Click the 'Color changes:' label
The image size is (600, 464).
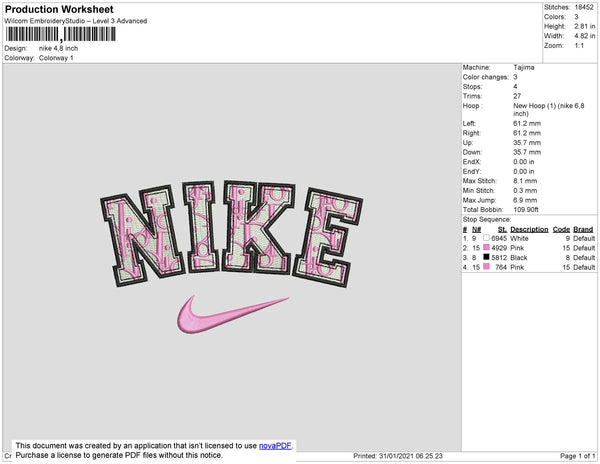[486, 77]
